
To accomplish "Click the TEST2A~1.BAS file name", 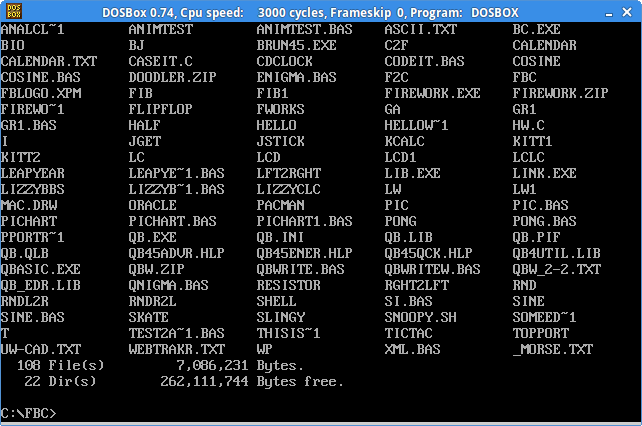I will click(x=176, y=333).
